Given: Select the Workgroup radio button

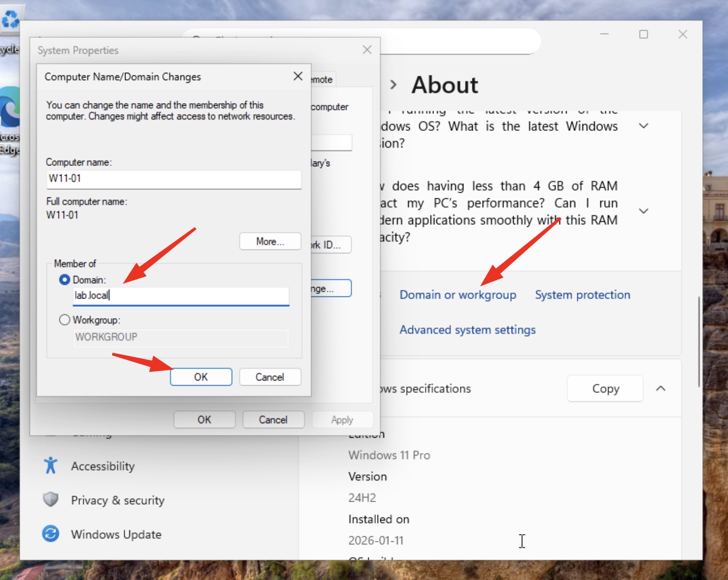Looking at the screenshot, I should tap(64, 320).
